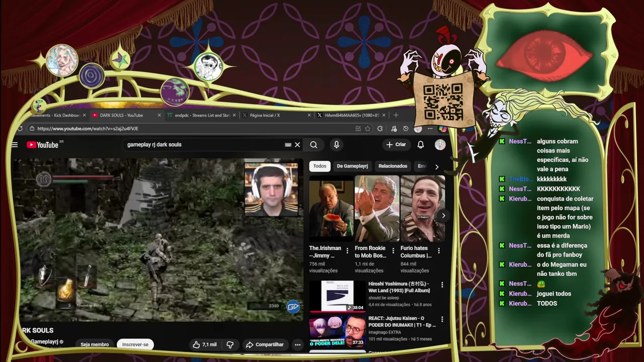Close the DARK SOULS - YouTube tab
This screenshot has height=362, width=644.
click(x=159, y=115)
